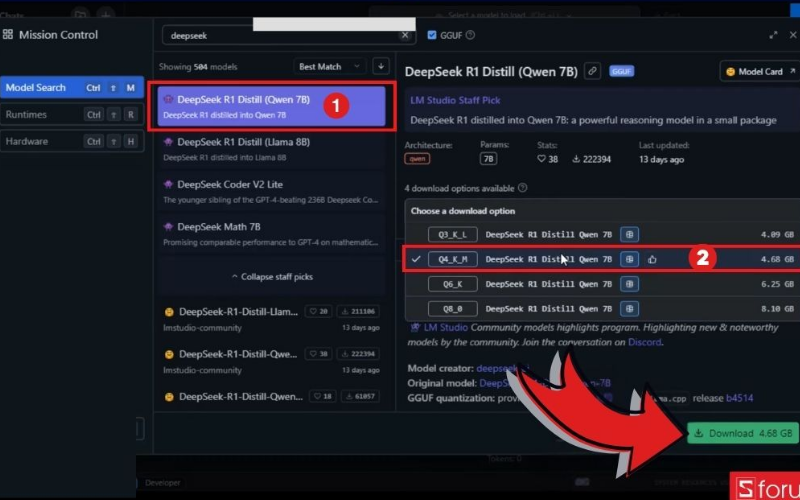Click likes badge showing 18
Screen dimensions: 800x500
coord(322,396)
